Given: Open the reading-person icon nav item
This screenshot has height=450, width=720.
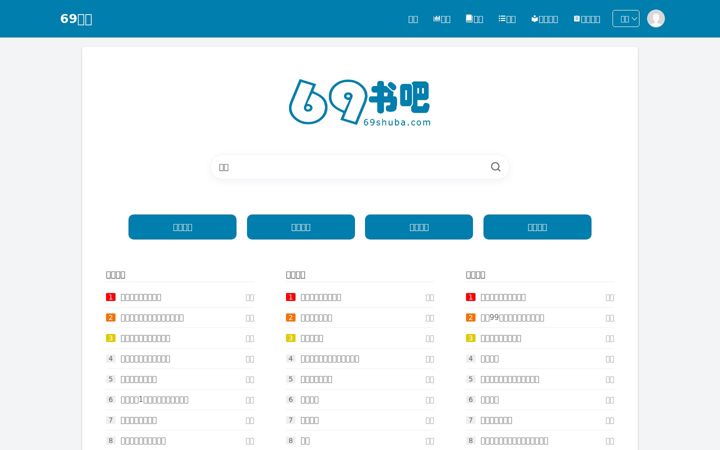Looking at the screenshot, I should [x=545, y=19].
